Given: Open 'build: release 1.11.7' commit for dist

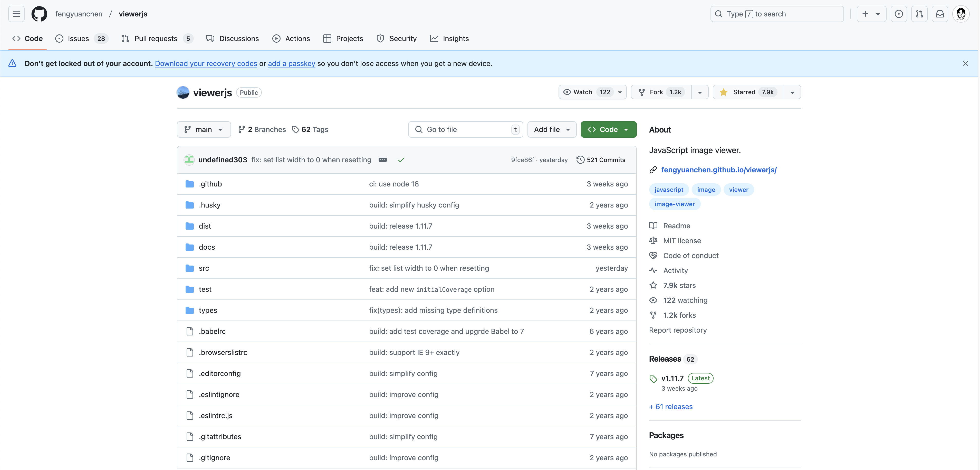Looking at the screenshot, I should [x=401, y=226].
